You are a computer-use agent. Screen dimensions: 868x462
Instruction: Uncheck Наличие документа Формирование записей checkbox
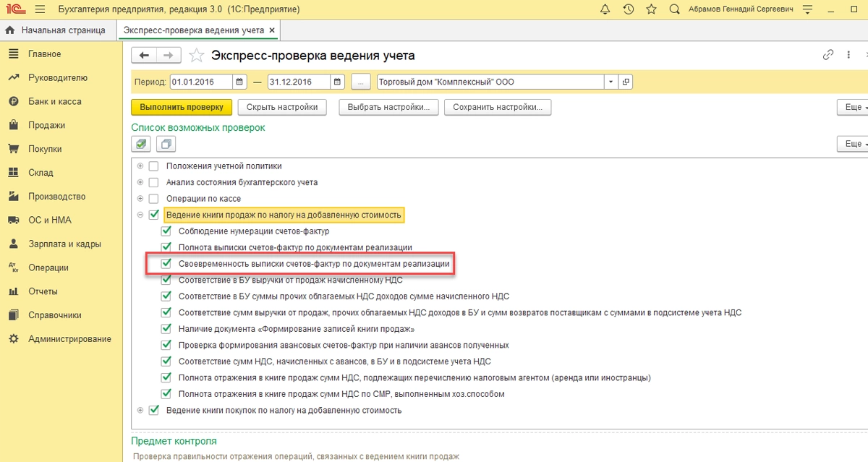click(166, 329)
